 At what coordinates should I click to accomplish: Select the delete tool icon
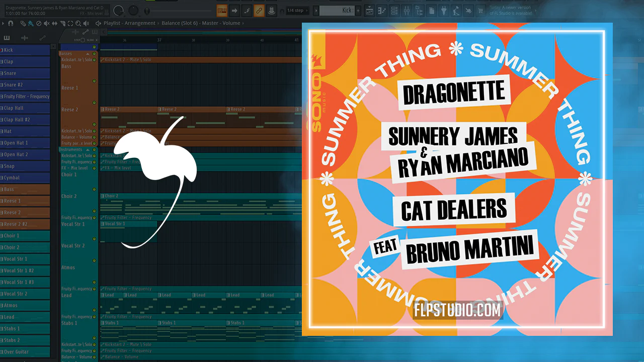click(38, 23)
